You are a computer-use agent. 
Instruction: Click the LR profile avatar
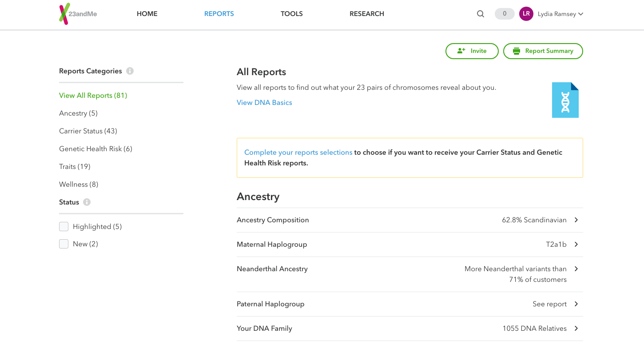[x=526, y=14]
